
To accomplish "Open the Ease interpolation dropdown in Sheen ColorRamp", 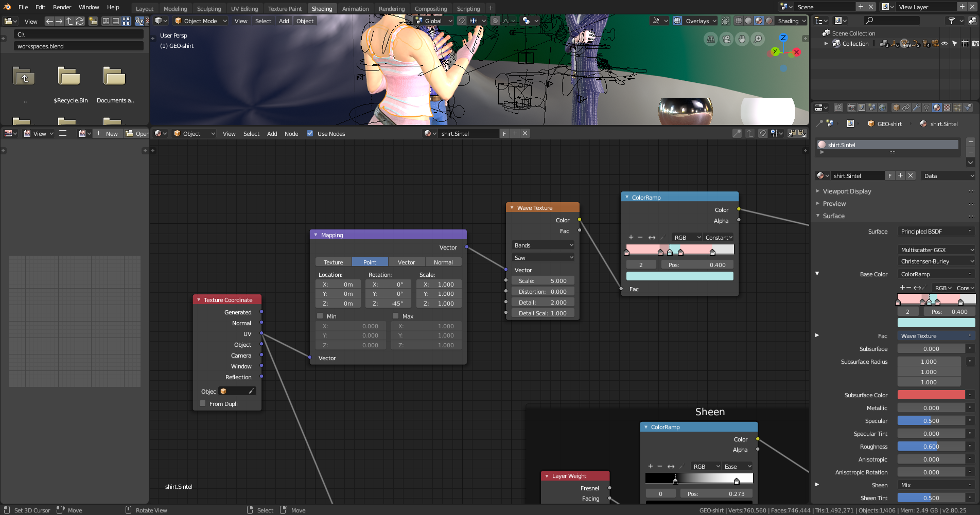I will click(x=738, y=467).
